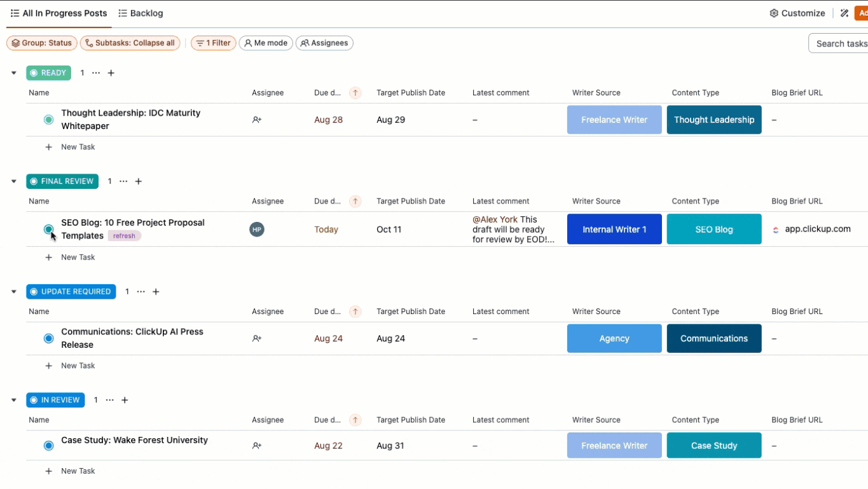Click sort arrow in READY group Due date column
868x489 pixels.
pyautogui.click(x=355, y=93)
